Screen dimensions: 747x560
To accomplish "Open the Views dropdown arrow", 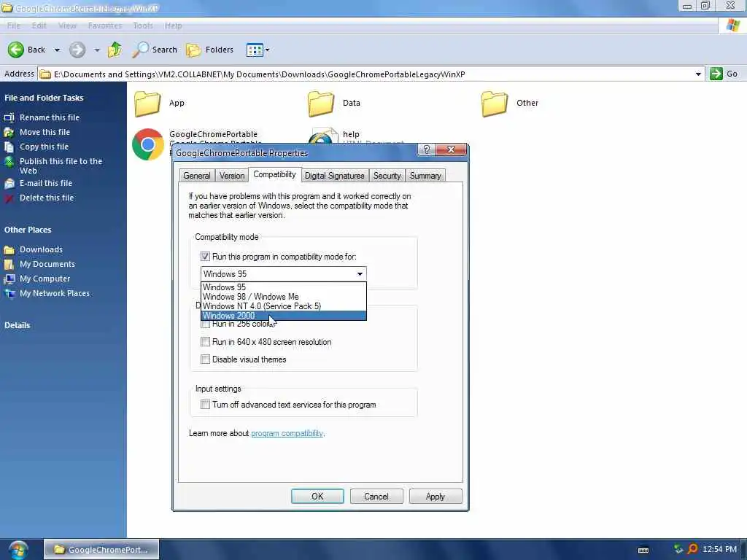I will pos(267,50).
